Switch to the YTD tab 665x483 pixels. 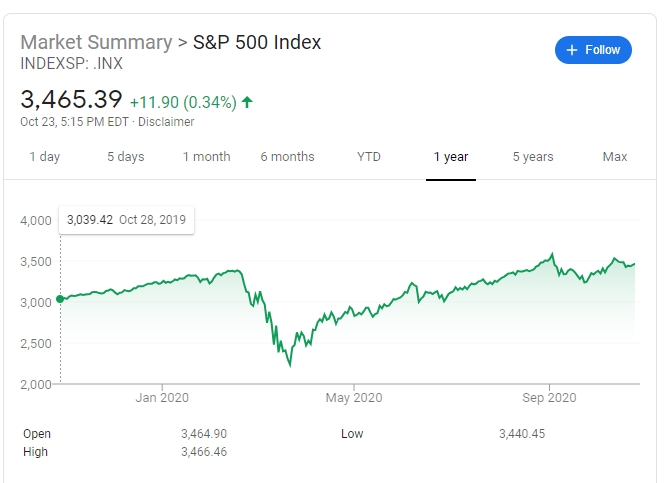tap(368, 157)
